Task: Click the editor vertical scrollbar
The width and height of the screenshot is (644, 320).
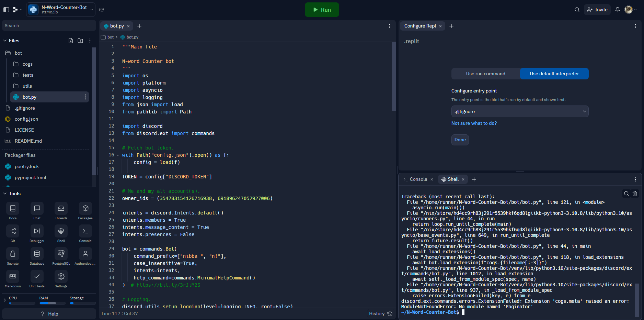Action: (393, 76)
